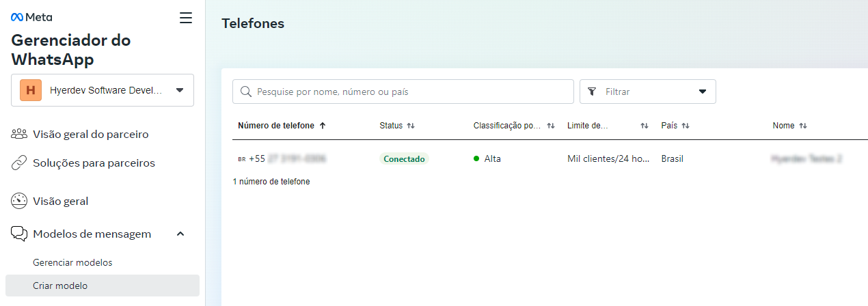Click the Brasil country cell
Image resolution: width=868 pixels, height=306 pixels.
pyautogui.click(x=673, y=158)
